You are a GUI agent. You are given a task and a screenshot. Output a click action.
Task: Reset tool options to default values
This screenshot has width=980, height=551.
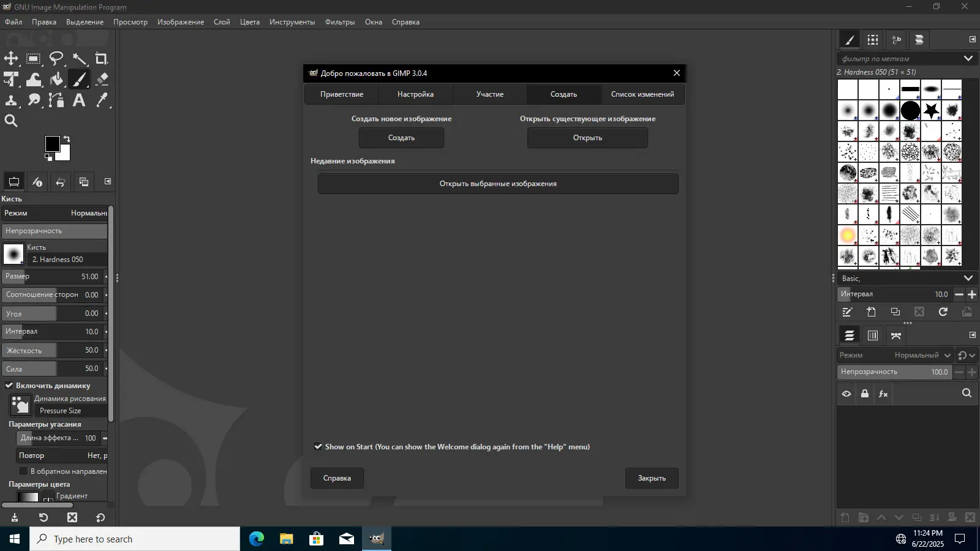pyautogui.click(x=100, y=518)
